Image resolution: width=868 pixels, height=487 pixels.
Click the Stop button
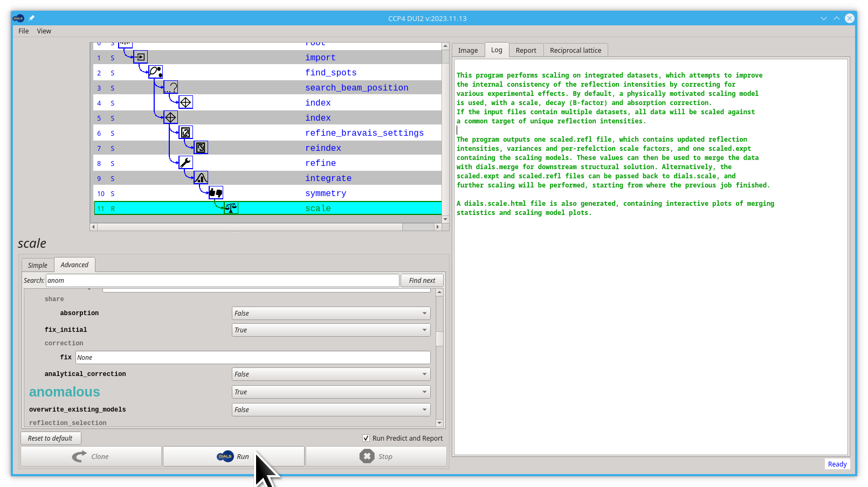click(376, 456)
